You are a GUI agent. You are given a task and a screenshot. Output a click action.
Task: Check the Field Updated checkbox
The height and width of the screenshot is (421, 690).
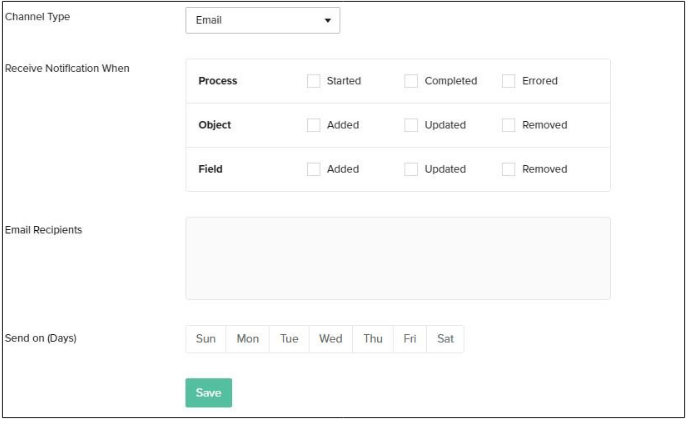[x=411, y=169]
